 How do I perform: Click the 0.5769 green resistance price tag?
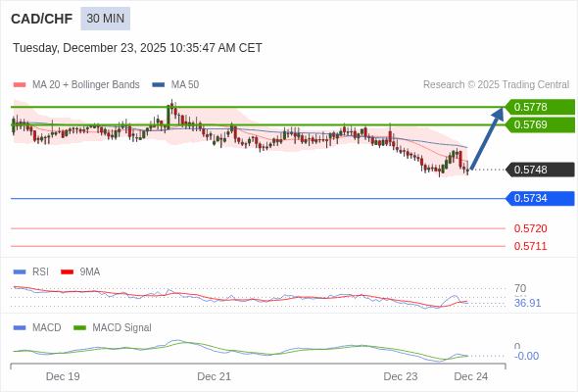click(540, 124)
